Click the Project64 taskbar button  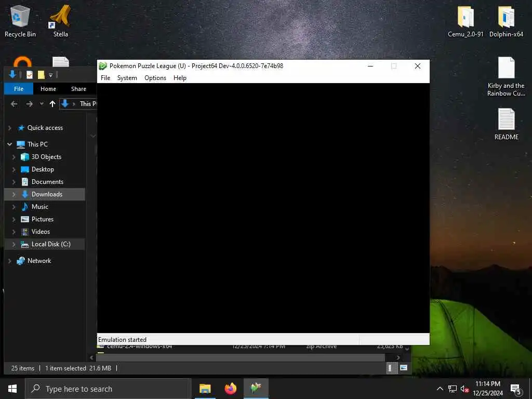[256, 389]
